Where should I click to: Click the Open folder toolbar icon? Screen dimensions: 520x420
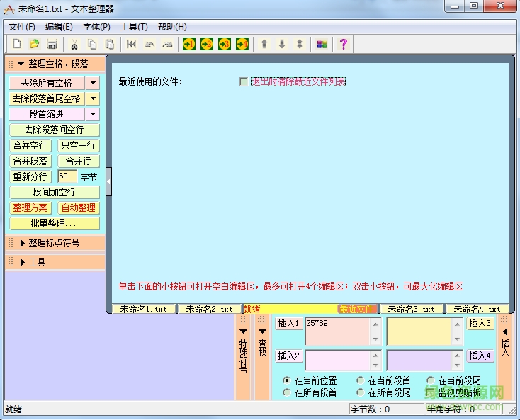click(x=34, y=44)
